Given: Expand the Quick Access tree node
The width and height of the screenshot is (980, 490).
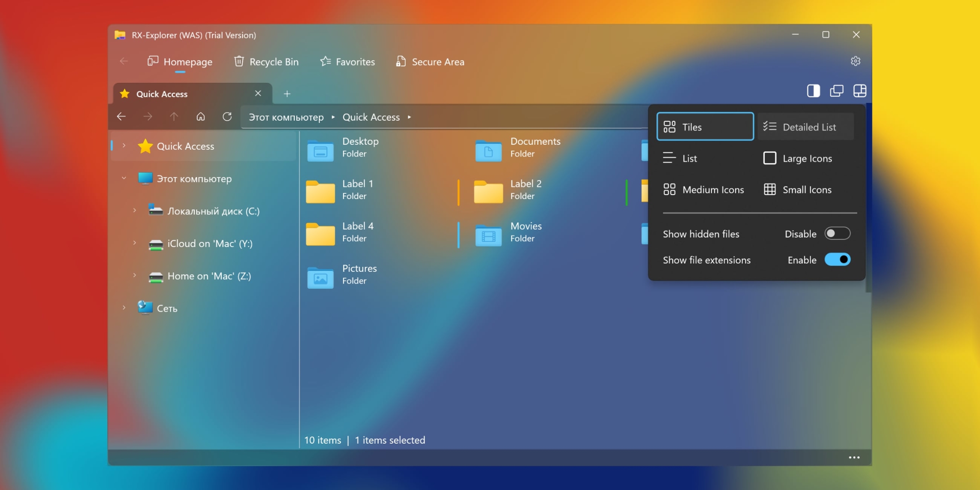Looking at the screenshot, I should (x=124, y=146).
